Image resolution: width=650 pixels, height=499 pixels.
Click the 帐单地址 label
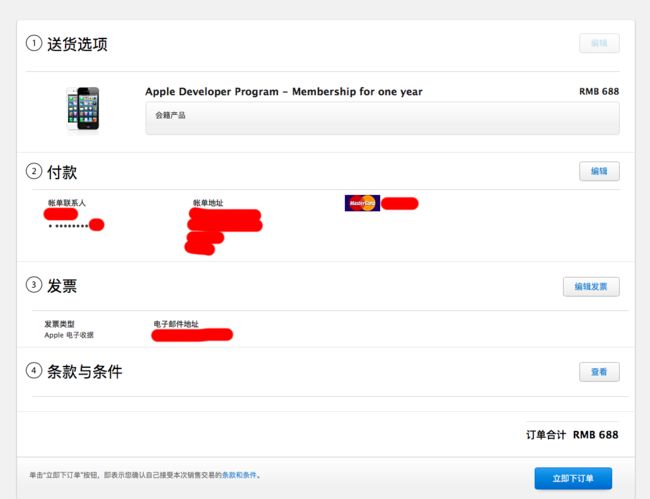coord(208,203)
